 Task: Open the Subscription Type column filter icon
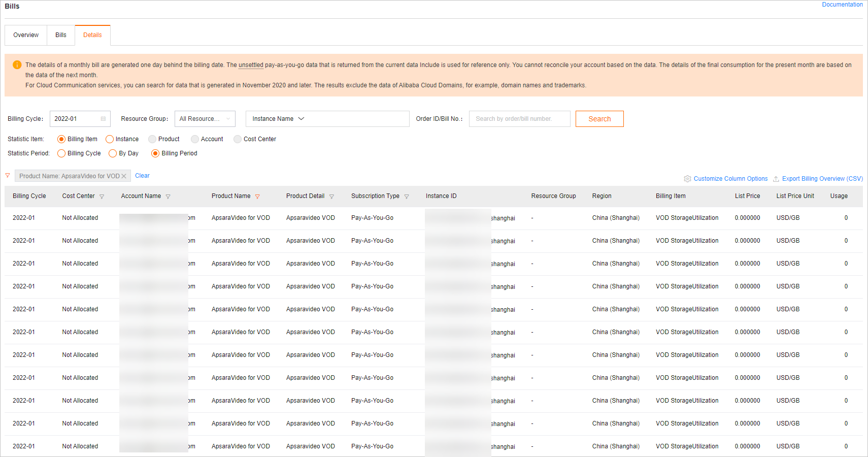[408, 196]
